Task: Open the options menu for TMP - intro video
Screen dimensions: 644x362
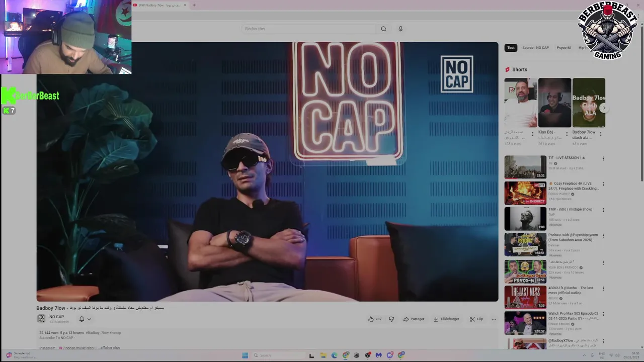Action: click(603, 210)
